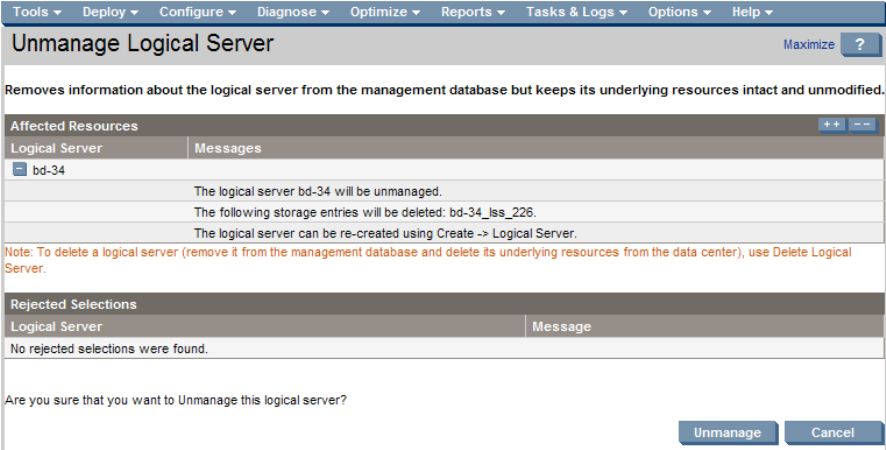The image size is (886, 450).
Task: Click the question mark help icon
Action: click(x=860, y=44)
